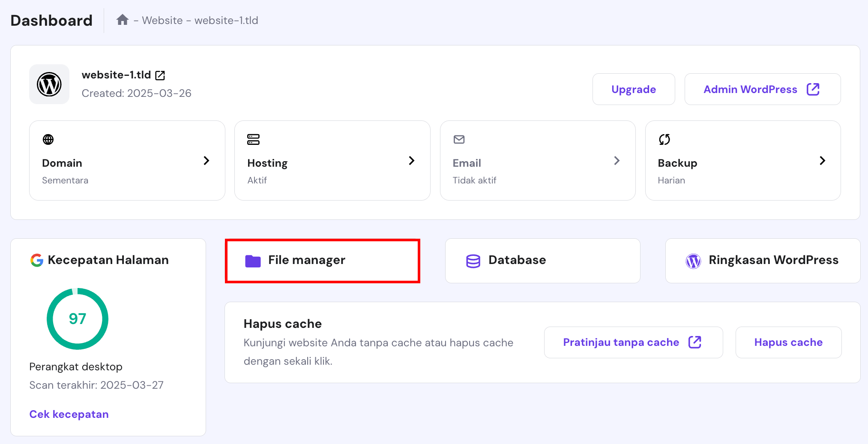
Task: Expand Hosting details using the arrow
Action: (411, 161)
